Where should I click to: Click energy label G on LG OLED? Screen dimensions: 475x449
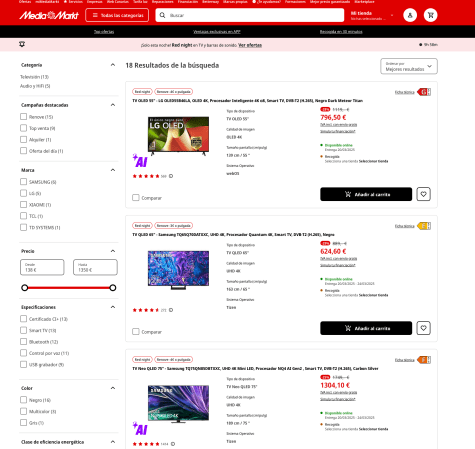pyautogui.click(x=424, y=92)
